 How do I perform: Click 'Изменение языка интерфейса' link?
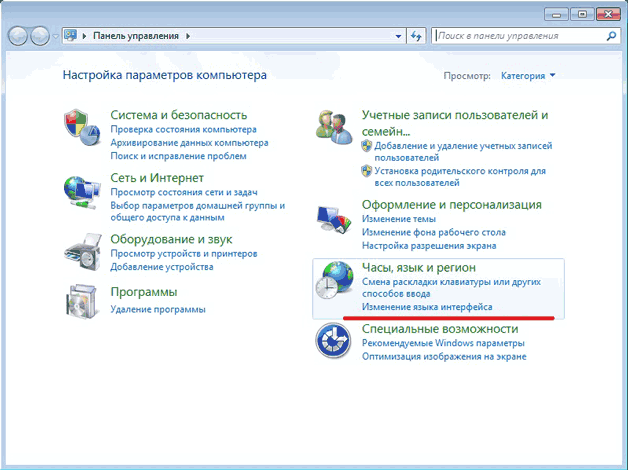coord(427,307)
